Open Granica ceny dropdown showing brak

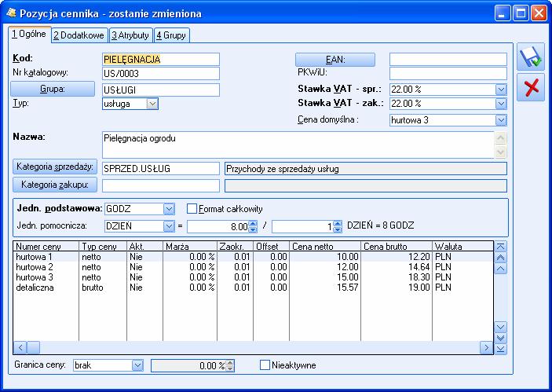137,365
